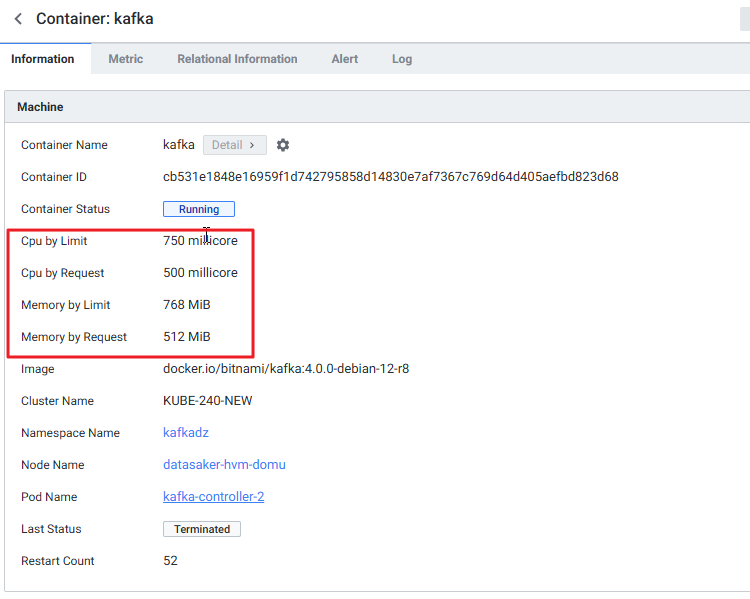Click the 768 MiB memory limit value
This screenshot has height=599, width=750.
pos(187,305)
